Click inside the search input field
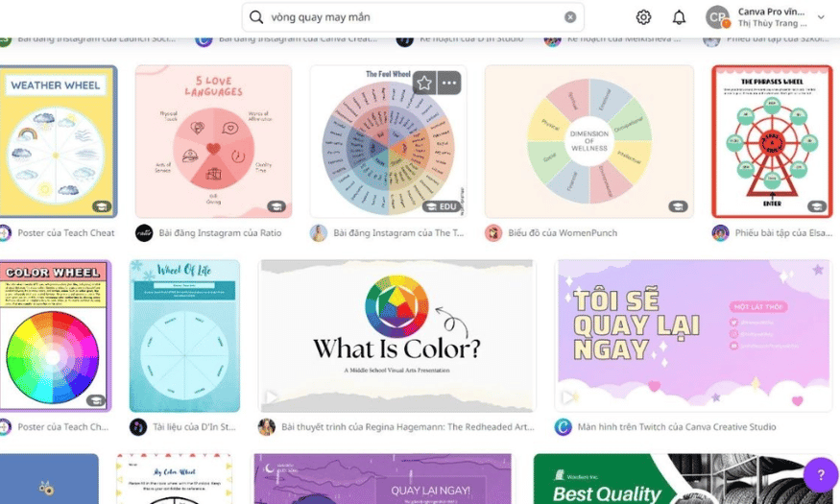The width and height of the screenshot is (840, 504). [413, 17]
